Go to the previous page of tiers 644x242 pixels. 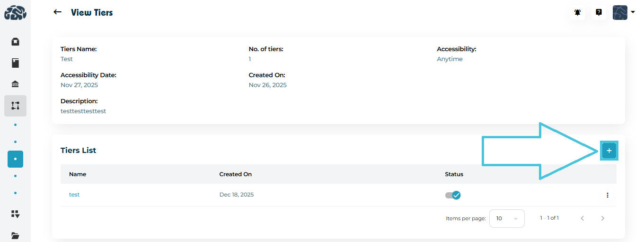point(582,218)
